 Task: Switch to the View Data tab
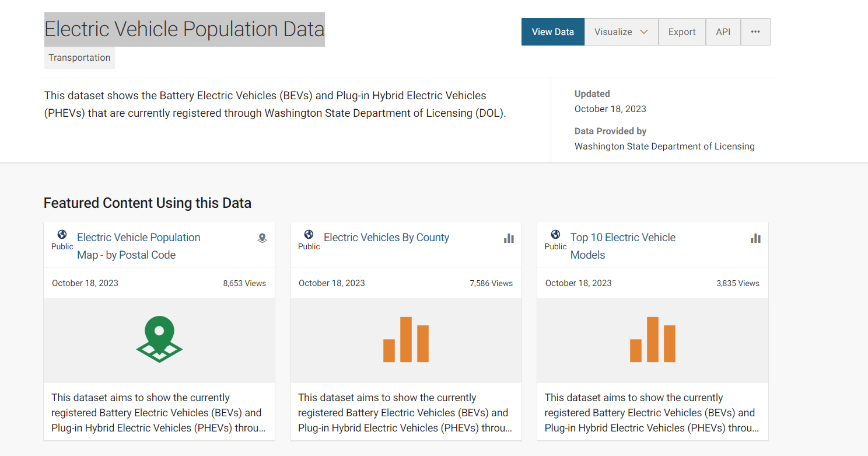point(552,32)
